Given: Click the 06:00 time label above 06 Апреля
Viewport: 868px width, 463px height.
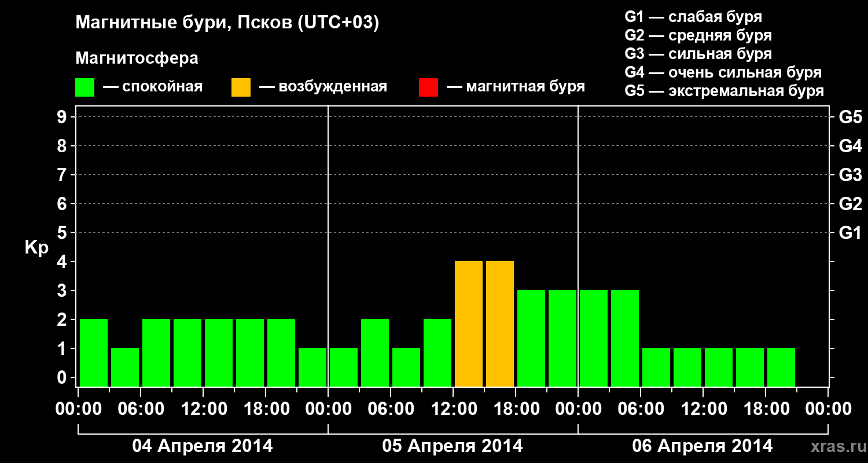Looking at the screenshot, I should (x=641, y=409).
